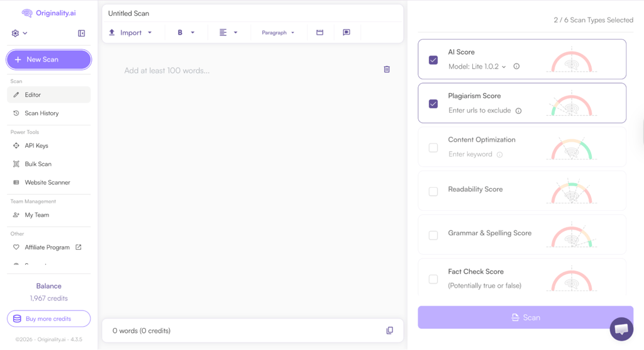
Task: Open the chat support bubble
Action: click(621, 329)
